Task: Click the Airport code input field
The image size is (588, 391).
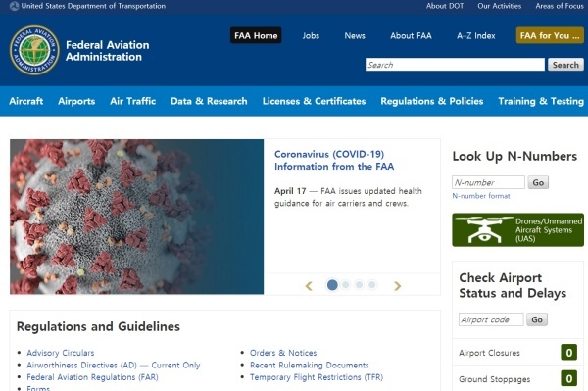Action: (x=491, y=319)
